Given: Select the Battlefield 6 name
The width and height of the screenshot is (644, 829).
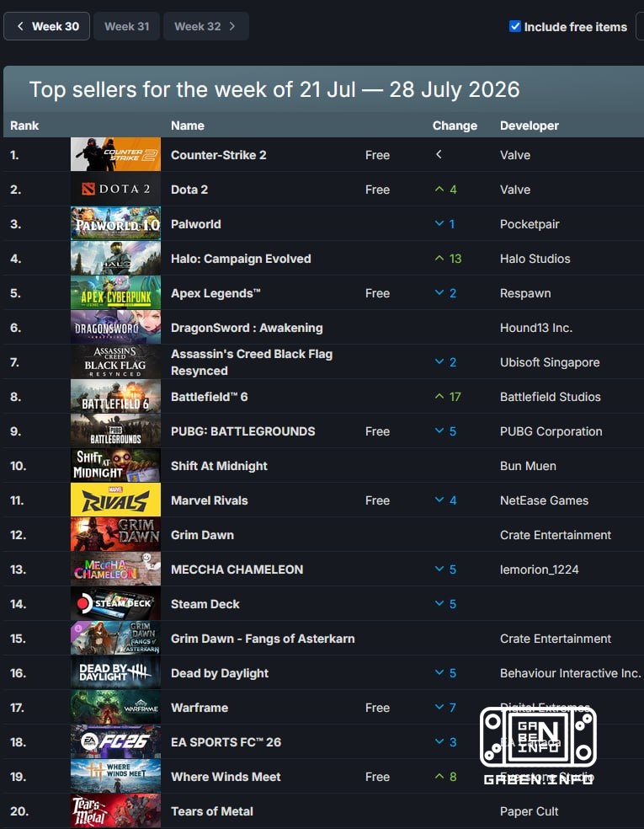Looking at the screenshot, I should pos(210,397).
